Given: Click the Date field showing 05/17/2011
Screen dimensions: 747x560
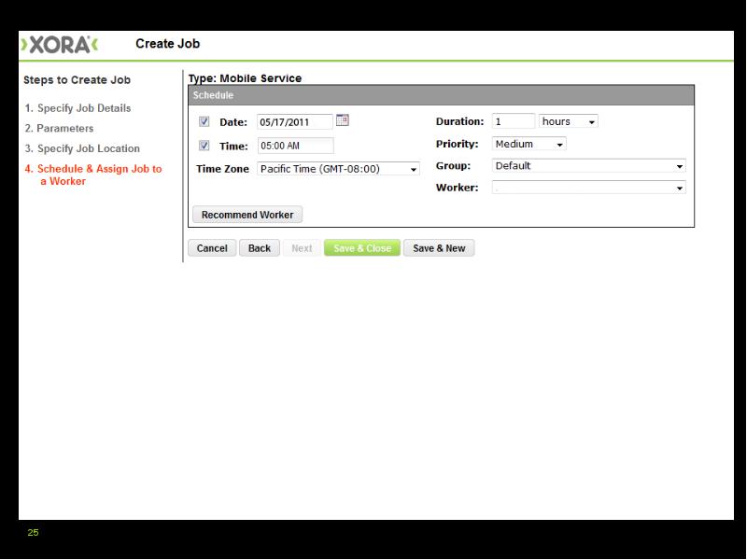Looking at the screenshot, I should click(x=295, y=122).
